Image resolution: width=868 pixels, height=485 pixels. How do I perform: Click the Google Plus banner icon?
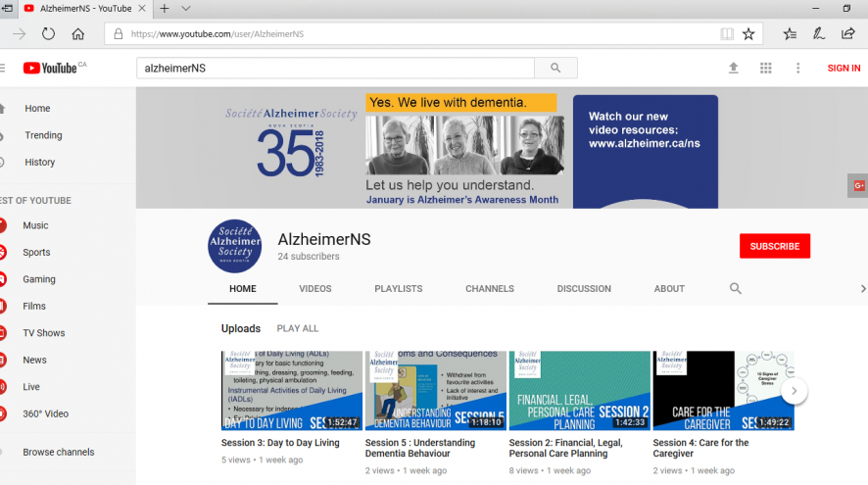point(858,185)
